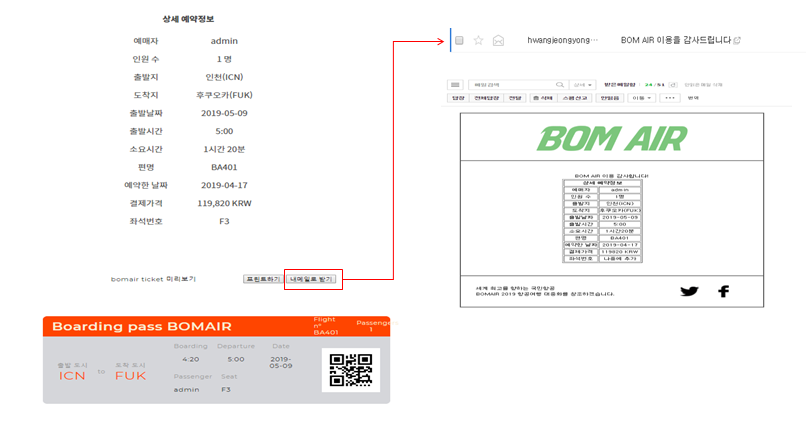
Task: Report spam with 스팸신고 button
Action: (575, 98)
